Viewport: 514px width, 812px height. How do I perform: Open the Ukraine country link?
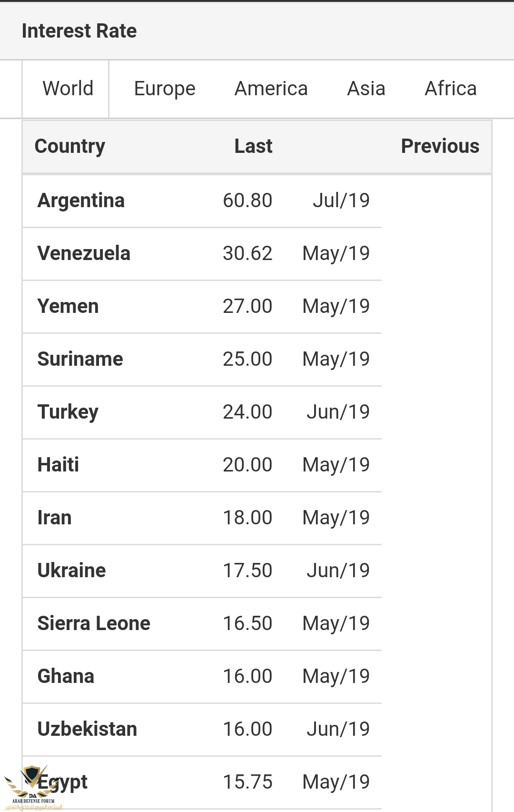coord(71,571)
